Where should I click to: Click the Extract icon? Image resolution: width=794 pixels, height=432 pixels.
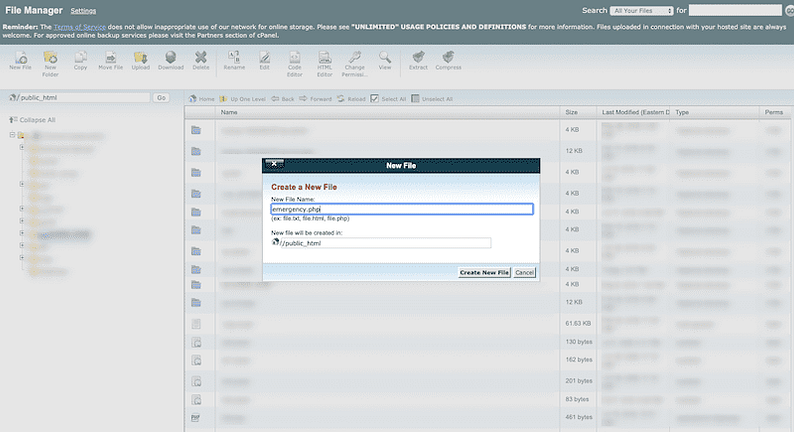418,60
